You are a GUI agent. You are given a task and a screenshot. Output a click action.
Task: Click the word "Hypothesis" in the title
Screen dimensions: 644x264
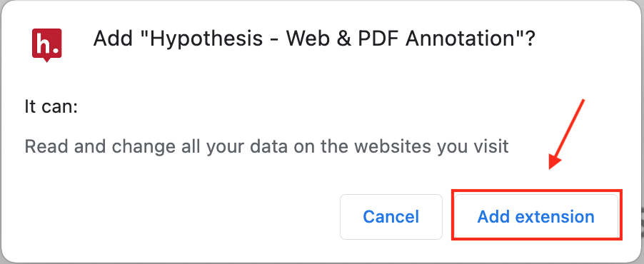(207, 39)
